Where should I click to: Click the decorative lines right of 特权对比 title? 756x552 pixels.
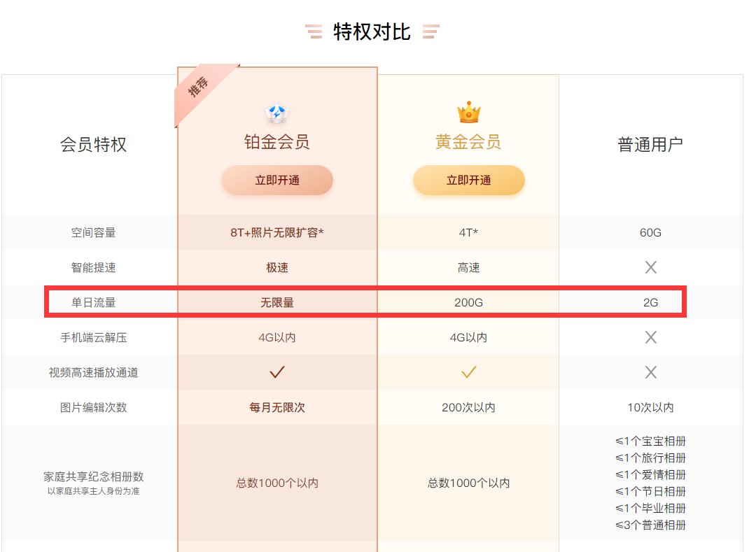432,31
